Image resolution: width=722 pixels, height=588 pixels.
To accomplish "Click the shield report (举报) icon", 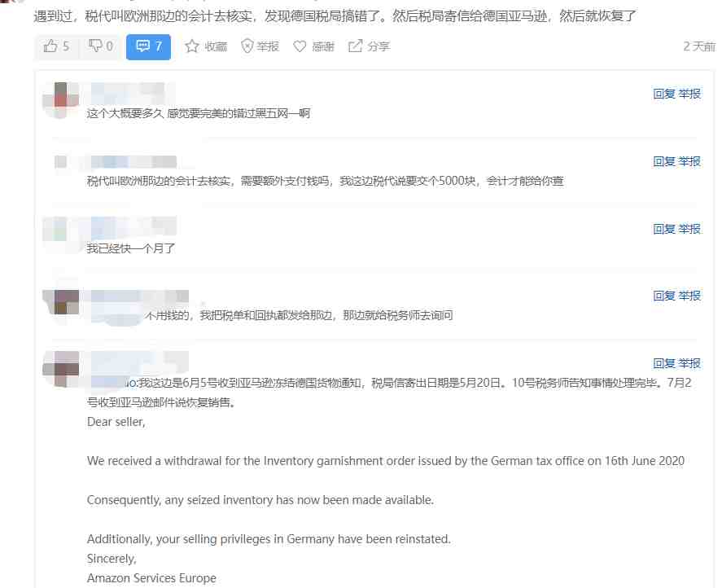I will [x=247, y=46].
